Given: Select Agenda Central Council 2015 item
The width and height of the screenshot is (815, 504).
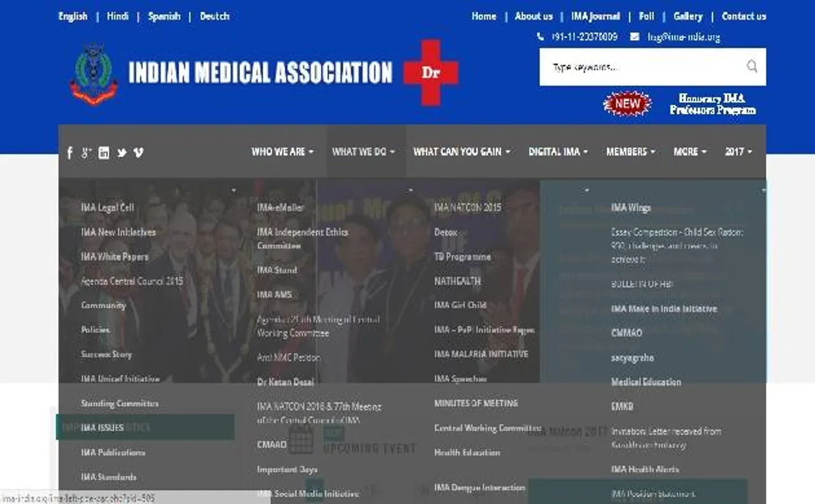Looking at the screenshot, I should [132, 281].
